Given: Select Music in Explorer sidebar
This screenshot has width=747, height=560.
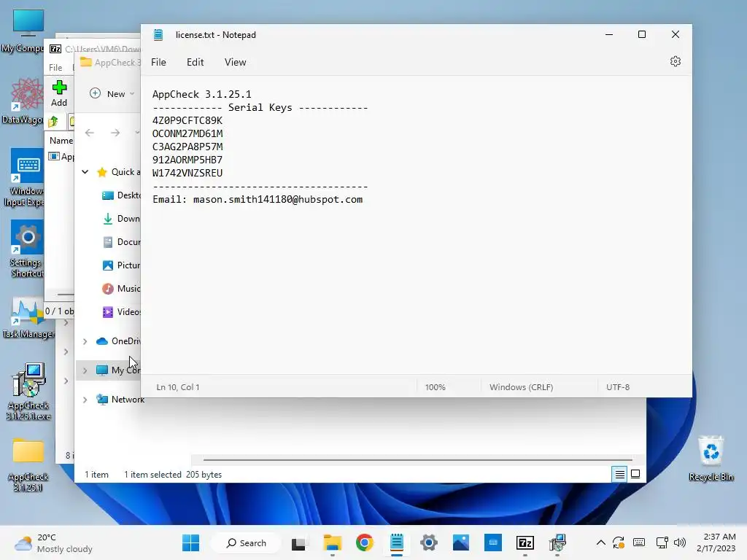Looking at the screenshot, I should [x=122, y=289].
